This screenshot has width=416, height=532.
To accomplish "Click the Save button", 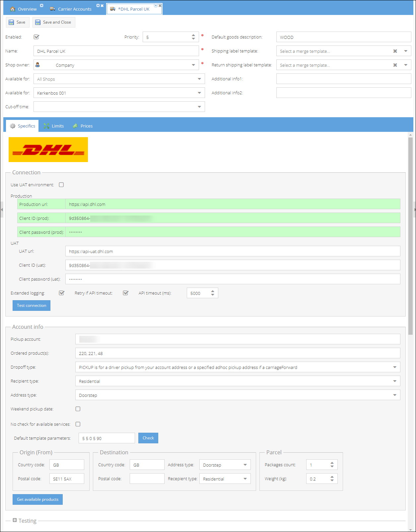I will coord(18,22).
